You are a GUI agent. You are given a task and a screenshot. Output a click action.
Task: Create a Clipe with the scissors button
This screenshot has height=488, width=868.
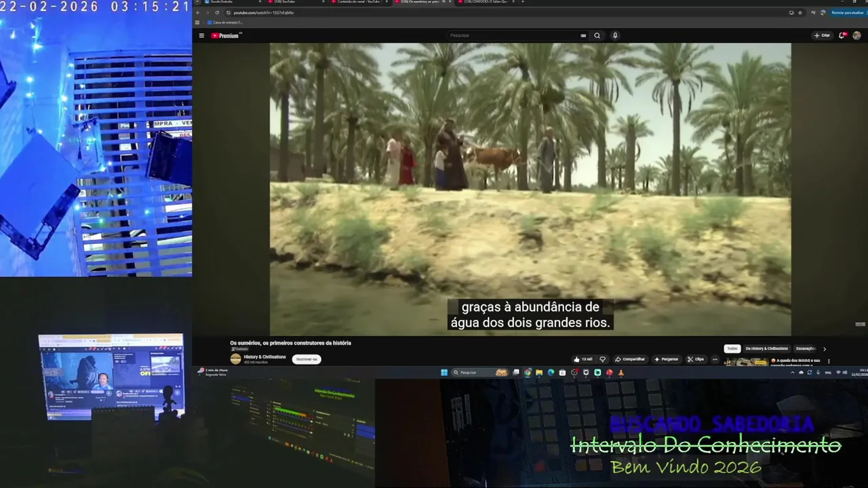pyautogui.click(x=696, y=359)
